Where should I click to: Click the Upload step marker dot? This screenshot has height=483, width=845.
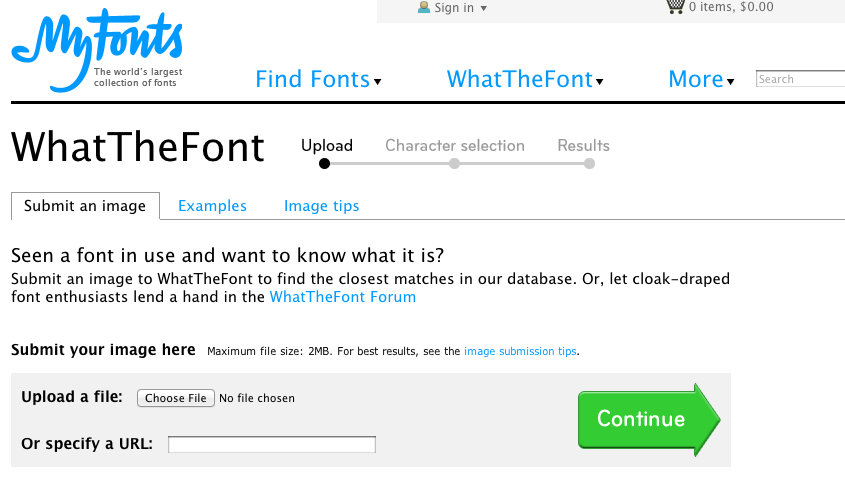324,164
